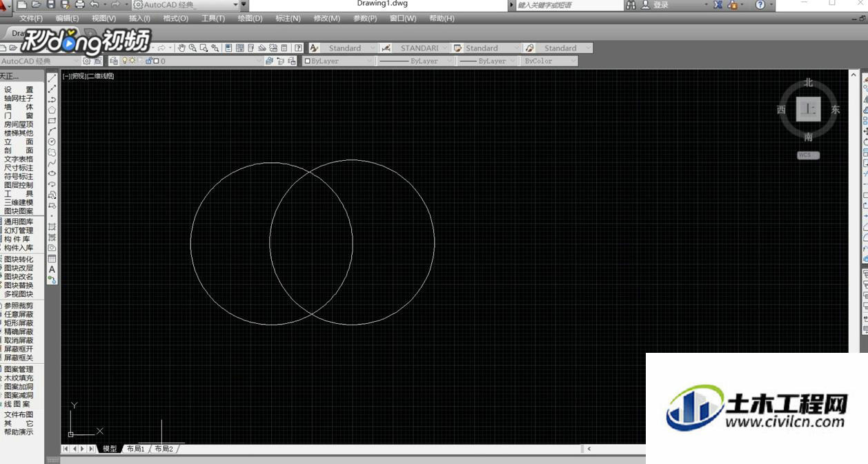Activate the Pan hand tool
The height and width of the screenshot is (464, 868).
[181, 48]
